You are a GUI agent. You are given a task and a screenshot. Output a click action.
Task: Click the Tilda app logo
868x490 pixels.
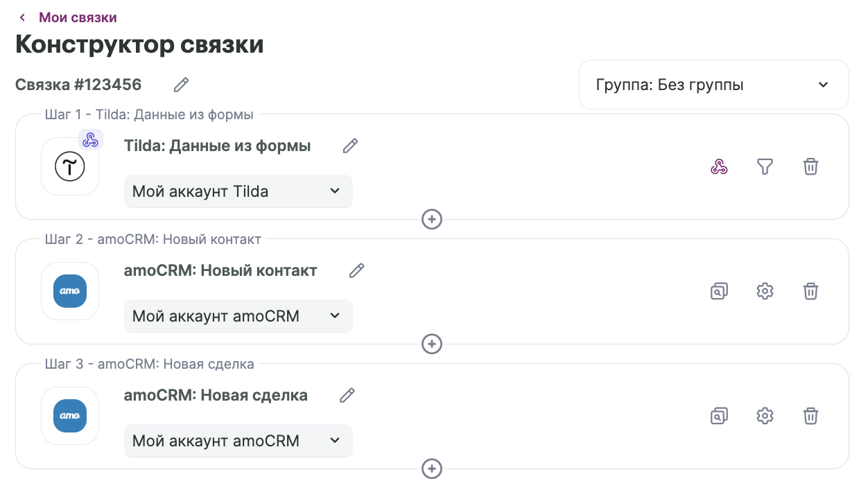pos(70,166)
